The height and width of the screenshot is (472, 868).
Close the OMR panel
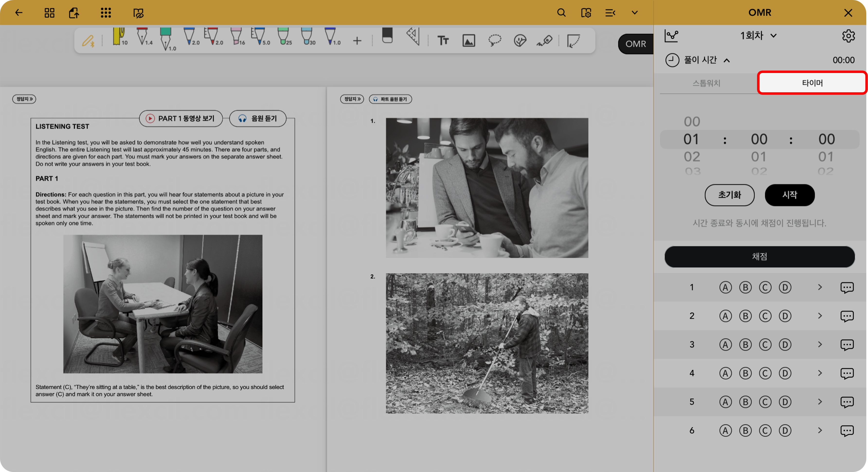(x=848, y=13)
